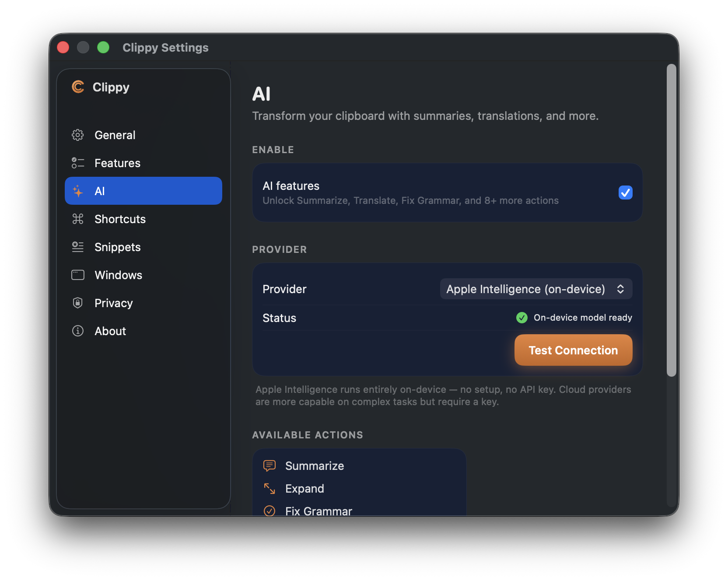Click the AI sparkle icon in the sidebar
Image resolution: width=728 pixels, height=581 pixels.
[x=78, y=191]
